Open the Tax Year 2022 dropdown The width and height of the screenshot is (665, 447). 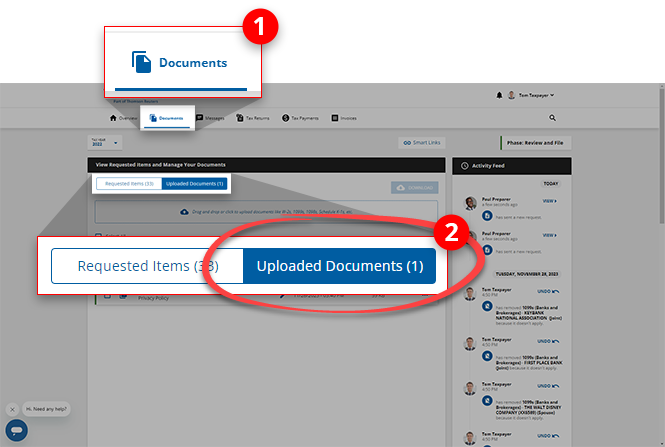[x=105, y=142]
